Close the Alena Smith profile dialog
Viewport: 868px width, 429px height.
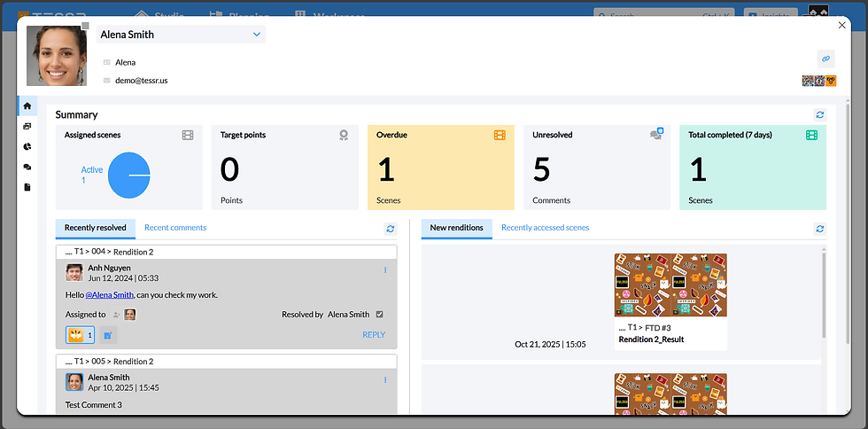(842, 25)
